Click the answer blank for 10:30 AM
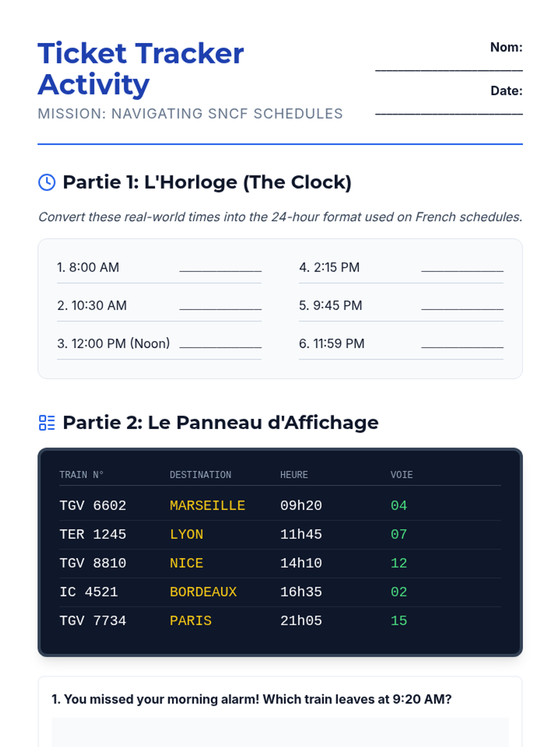 click(x=220, y=308)
